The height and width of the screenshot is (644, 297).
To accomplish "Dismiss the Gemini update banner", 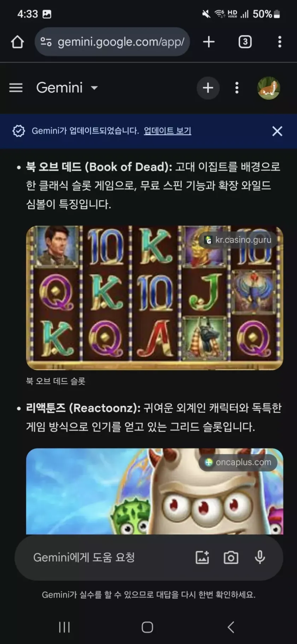I will [x=277, y=131].
